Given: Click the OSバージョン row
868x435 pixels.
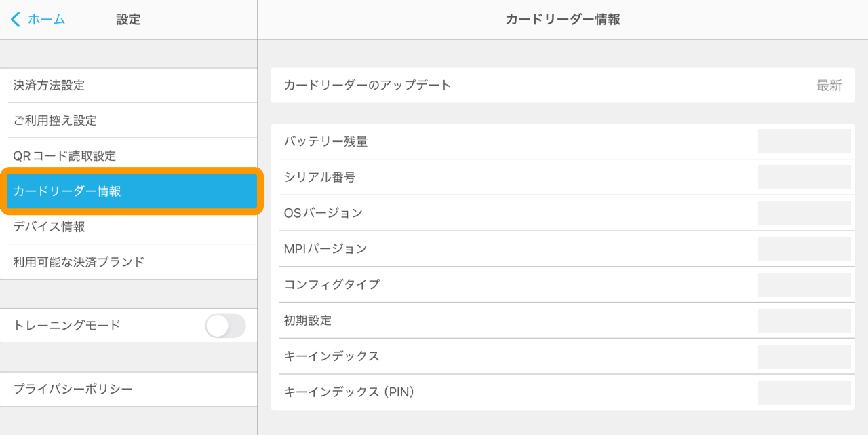Looking at the screenshot, I should [x=515, y=213].
